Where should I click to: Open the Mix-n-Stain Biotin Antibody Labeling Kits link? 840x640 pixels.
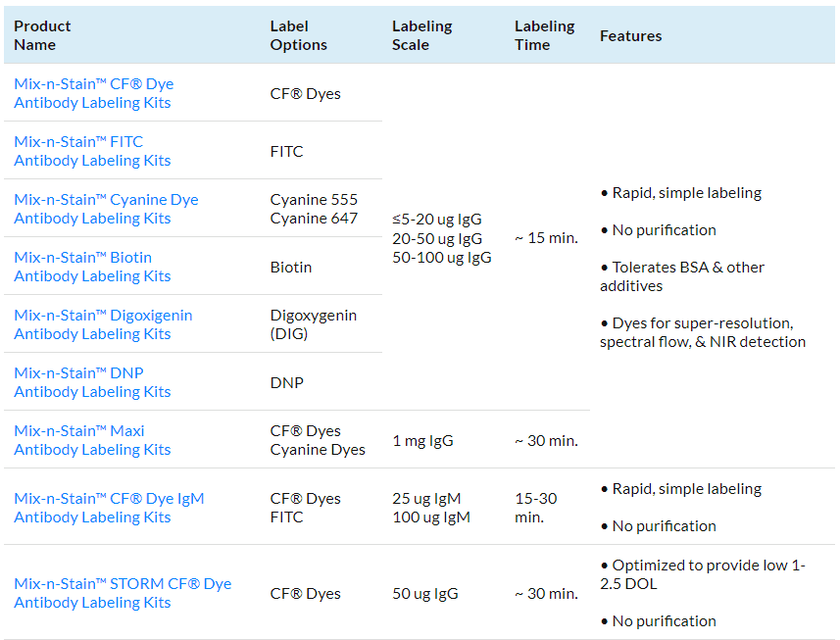pos(92,267)
